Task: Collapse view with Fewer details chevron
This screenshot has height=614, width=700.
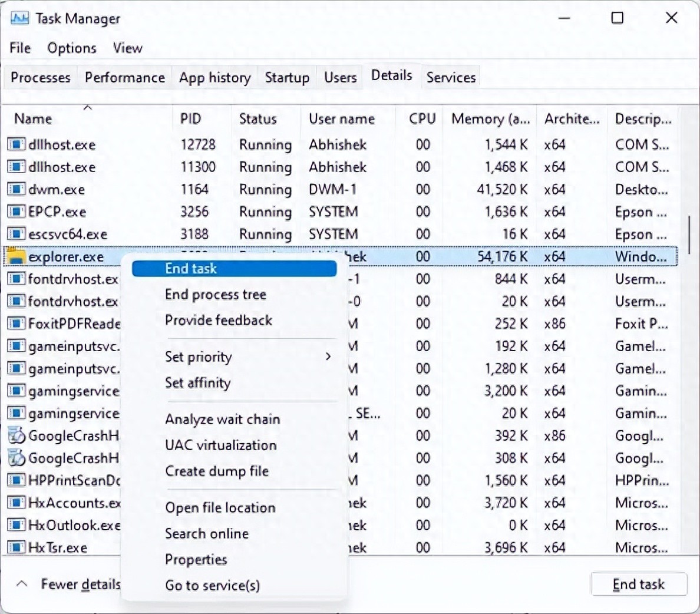Action: [21, 583]
